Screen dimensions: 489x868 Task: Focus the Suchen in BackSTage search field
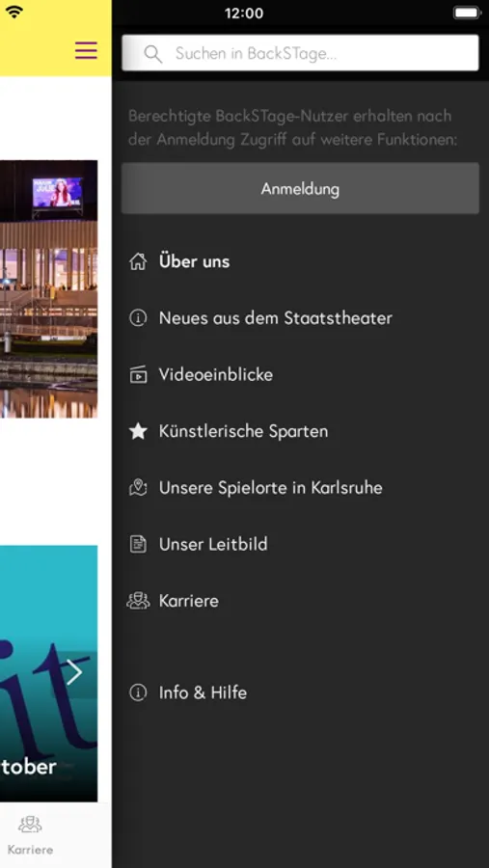300,53
